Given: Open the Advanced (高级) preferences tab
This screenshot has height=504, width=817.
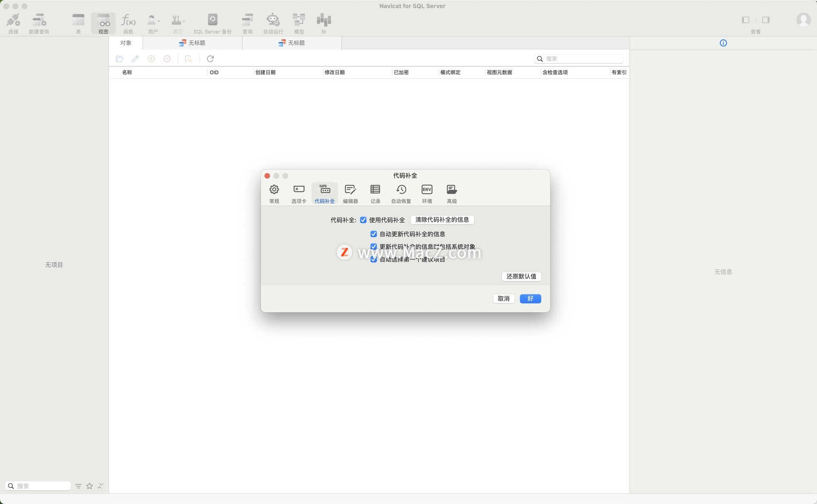Looking at the screenshot, I should click(452, 194).
